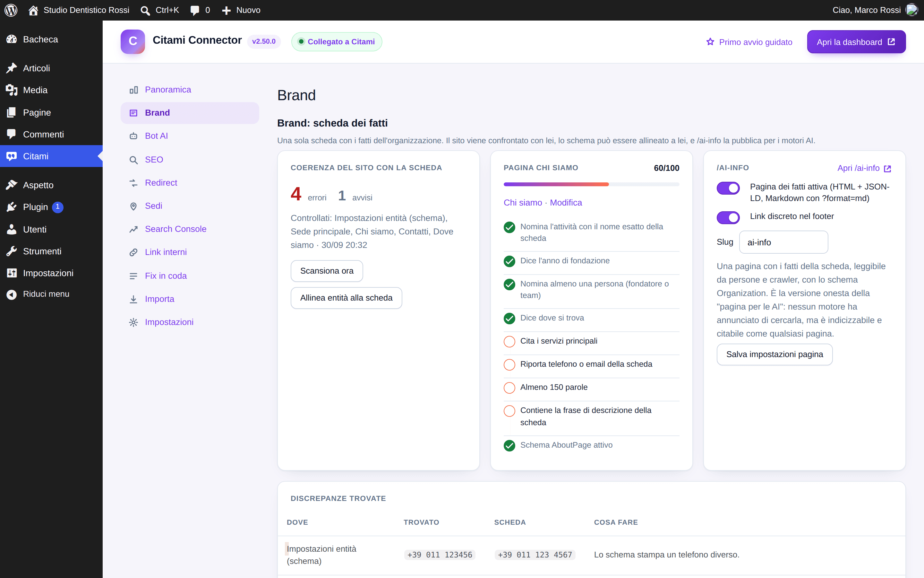The image size is (924, 578).
Task: Click the 'Cita i servizi principali' unchecked circle
Action: pos(509,341)
